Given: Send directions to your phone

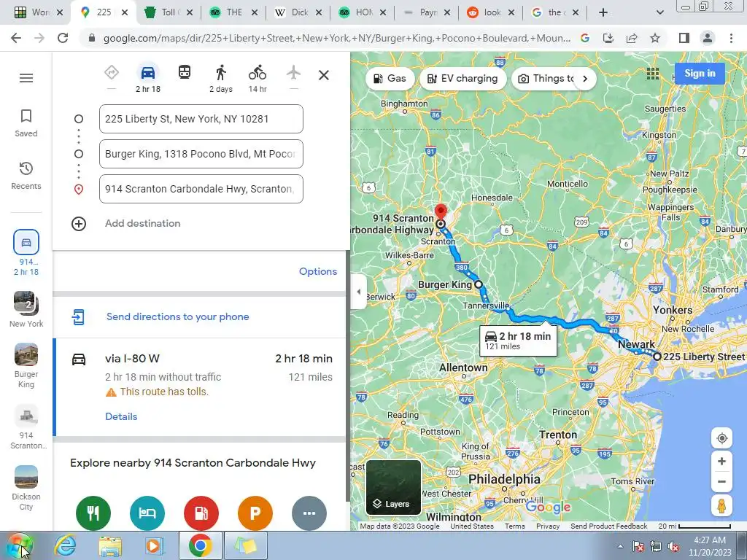Looking at the screenshot, I should pyautogui.click(x=178, y=316).
